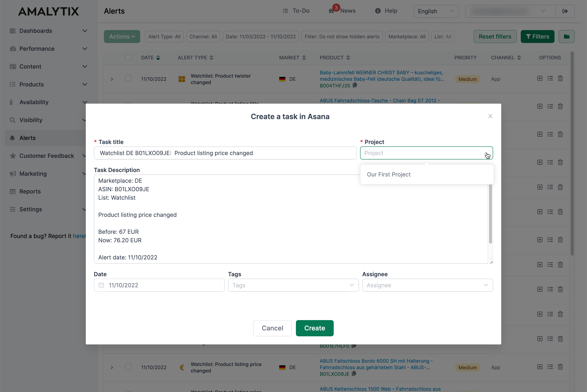Open Availability in the sidebar
The image size is (587, 392).
coord(48,102)
